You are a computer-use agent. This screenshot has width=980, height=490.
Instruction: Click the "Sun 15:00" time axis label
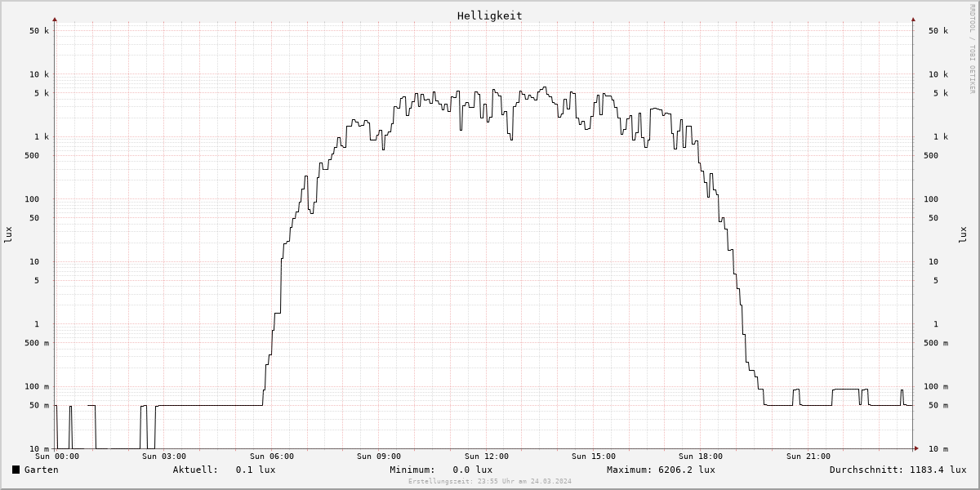click(594, 457)
